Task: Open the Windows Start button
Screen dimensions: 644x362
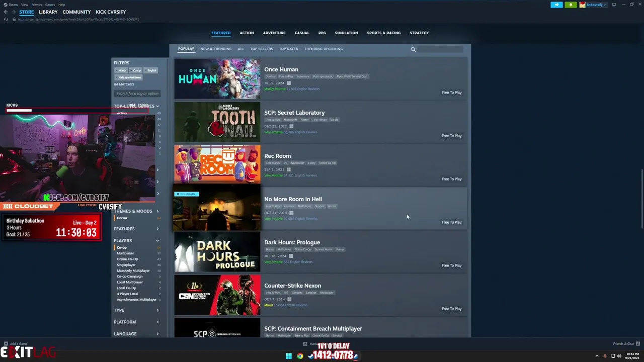Action: 289,356
